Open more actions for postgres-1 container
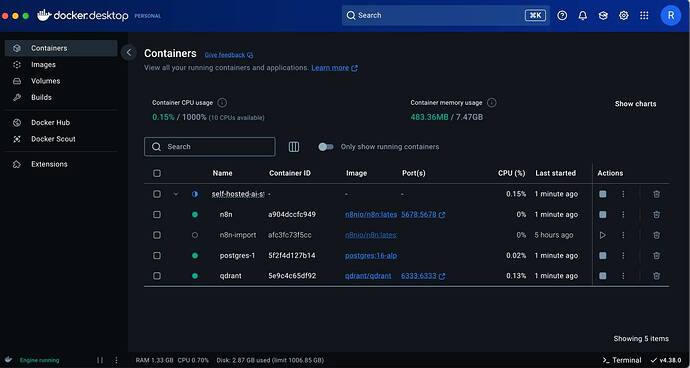Viewport: 690px width, 368px height. [x=623, y=255]
